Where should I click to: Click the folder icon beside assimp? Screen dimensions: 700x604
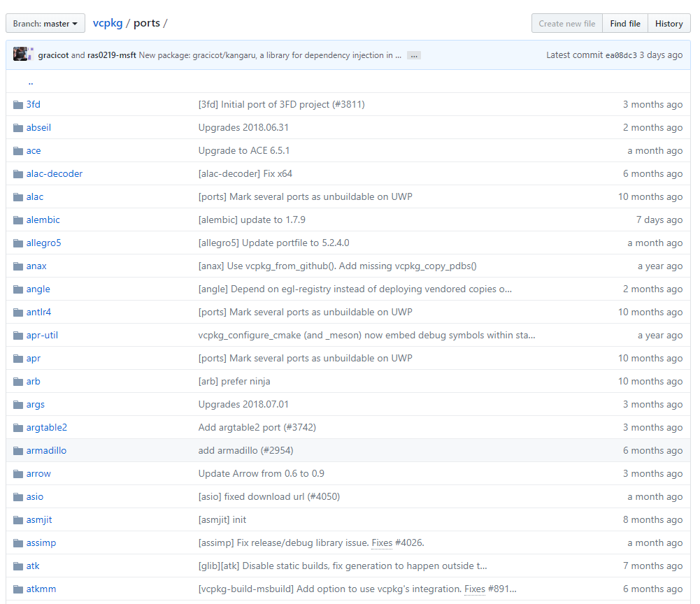[18, 543]
